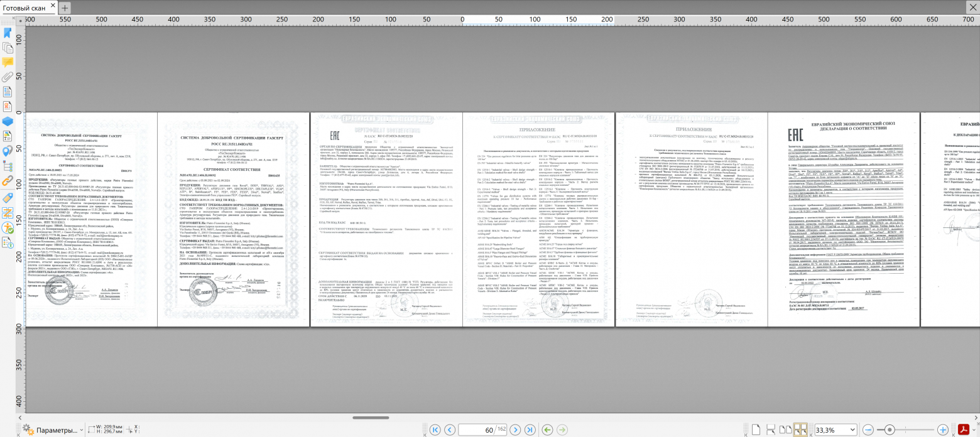Open the Accessibility checker icon
The width and height of the screenshot is (980, 437).
[x=8, y=228]
